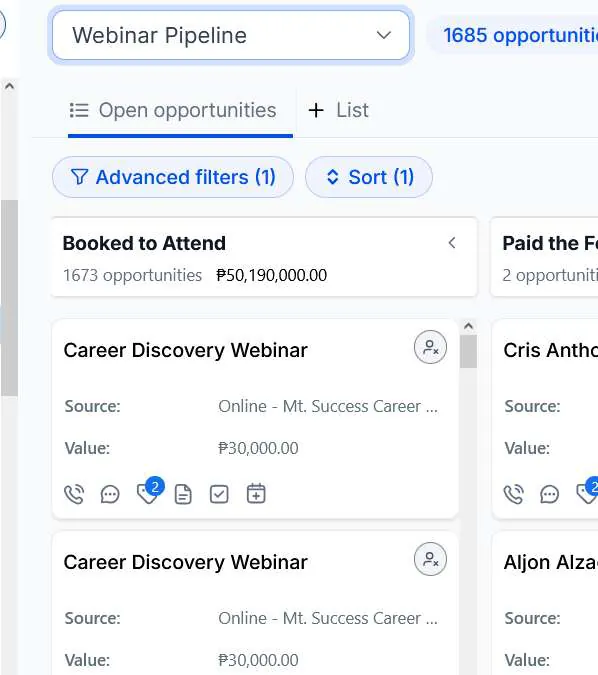Open conversation icon on Cris Antho card
The height and width of the screenshot is (675, 598).
point(549,494)
